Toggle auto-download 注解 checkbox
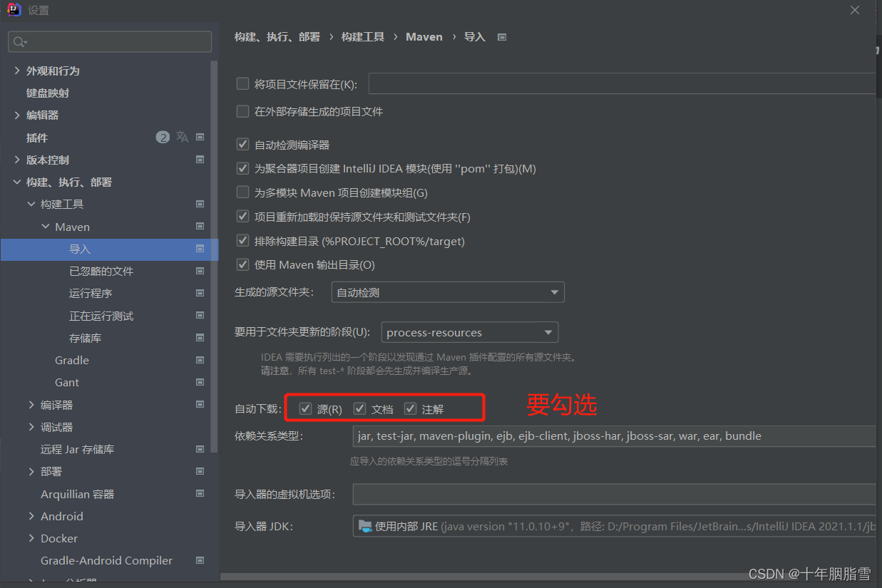The width and height of the screenshot is (882, 588). (x=410, y=408)
